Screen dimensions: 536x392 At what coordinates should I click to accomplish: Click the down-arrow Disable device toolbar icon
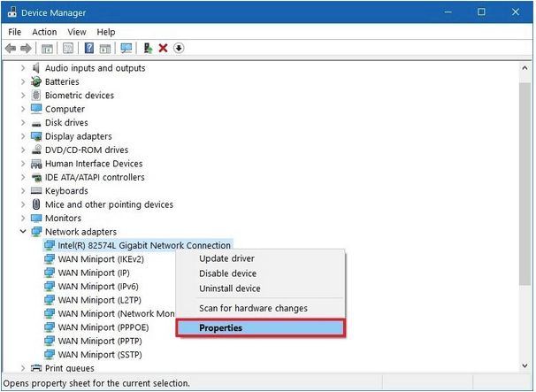179,49
